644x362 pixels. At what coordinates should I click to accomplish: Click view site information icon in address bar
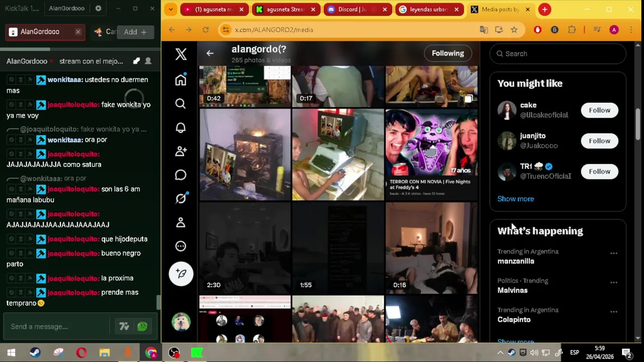coord(226,30)
